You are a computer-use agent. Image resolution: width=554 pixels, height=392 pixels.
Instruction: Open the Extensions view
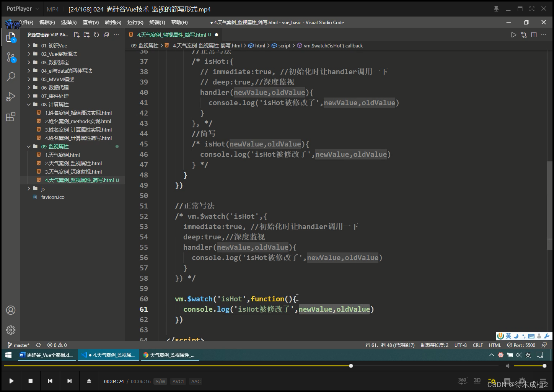click(x=11, y=117)
